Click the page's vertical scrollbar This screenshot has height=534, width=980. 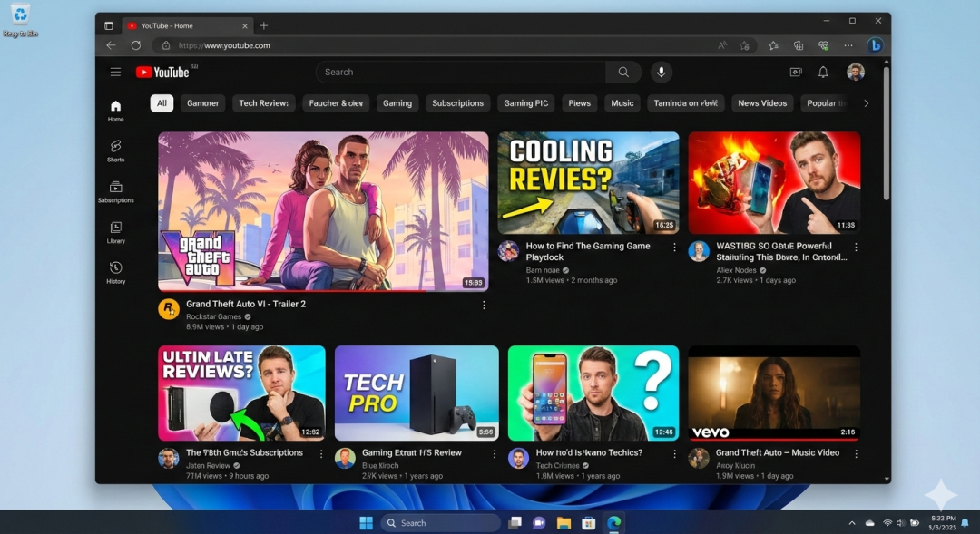click(x=887, y=136)
